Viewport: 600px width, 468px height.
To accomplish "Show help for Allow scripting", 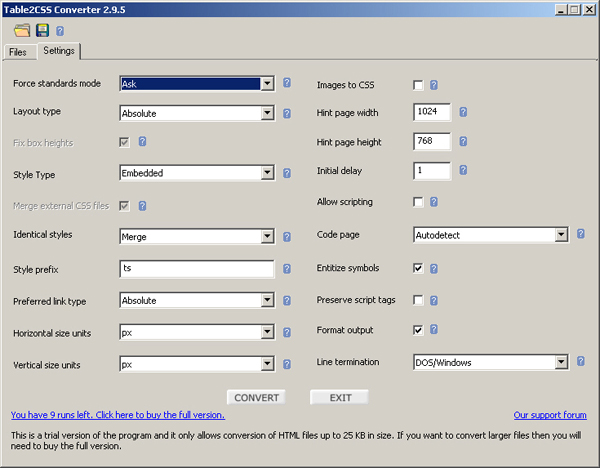I will (434, 202).
